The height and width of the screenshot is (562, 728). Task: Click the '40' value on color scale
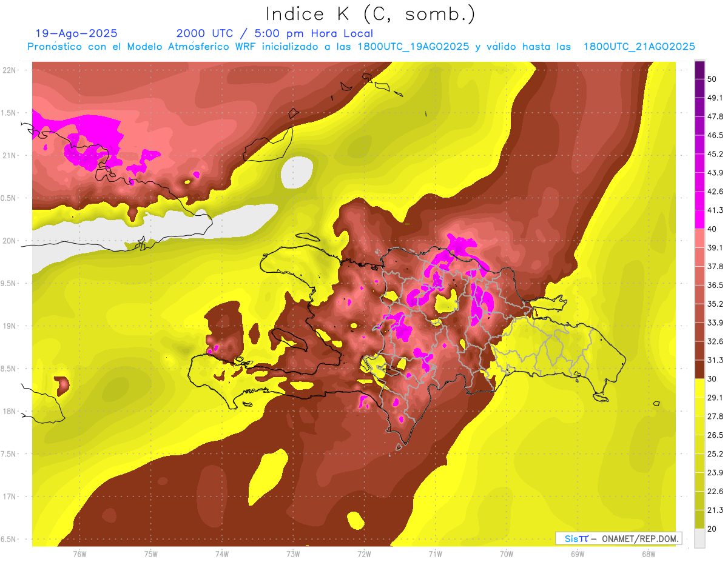pos(712,229)
